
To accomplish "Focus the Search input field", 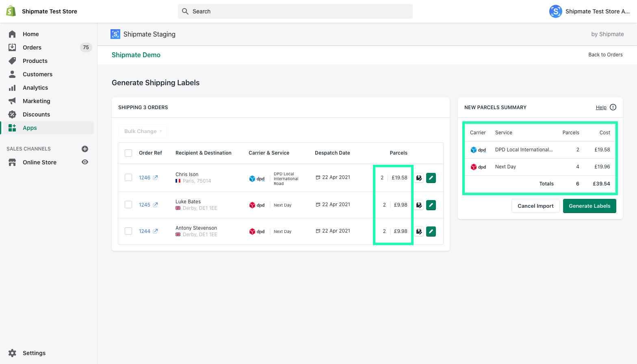I will (295, 11).
